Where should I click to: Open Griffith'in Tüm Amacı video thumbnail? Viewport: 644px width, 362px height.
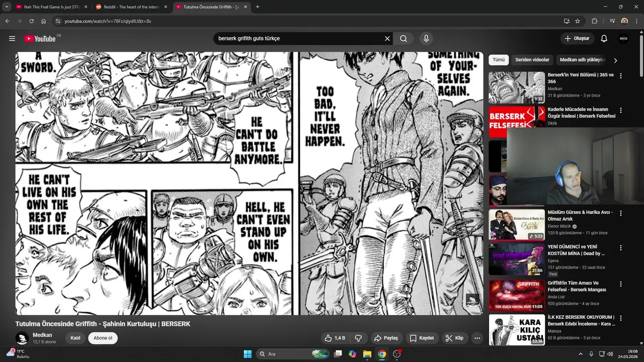(517, 295)
